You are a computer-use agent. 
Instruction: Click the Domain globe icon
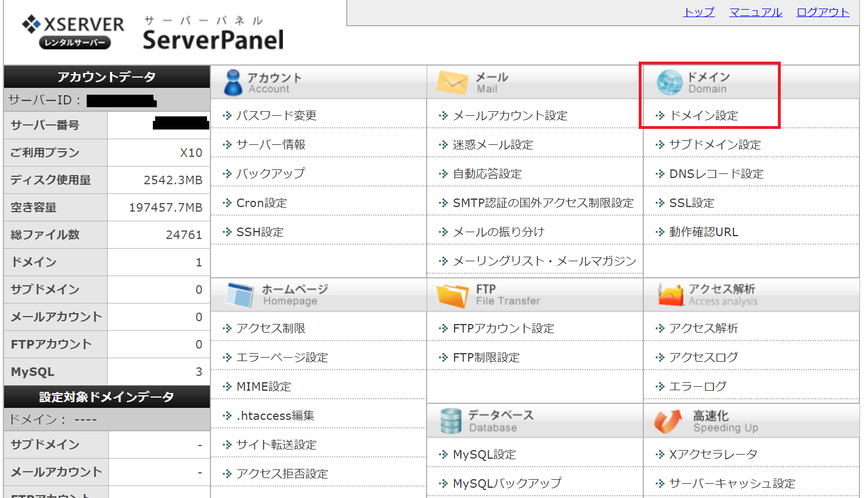click(x=669, y=83)
